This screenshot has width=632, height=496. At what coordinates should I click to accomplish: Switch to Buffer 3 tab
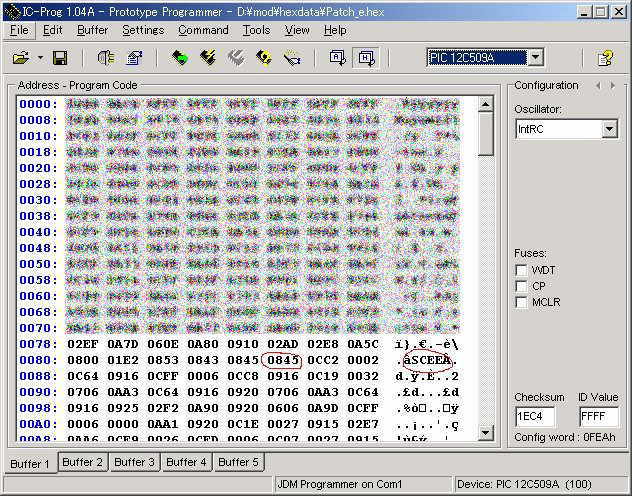pos(134,462)
